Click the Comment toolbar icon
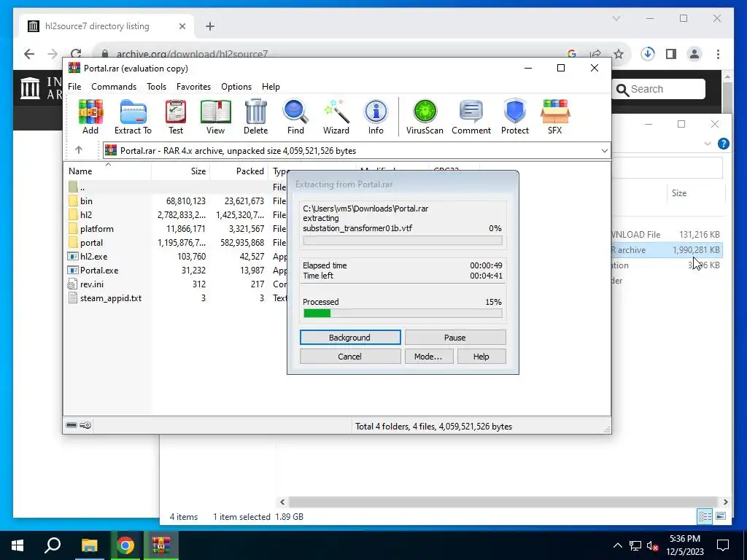747x560 pixels. (471, 117)
